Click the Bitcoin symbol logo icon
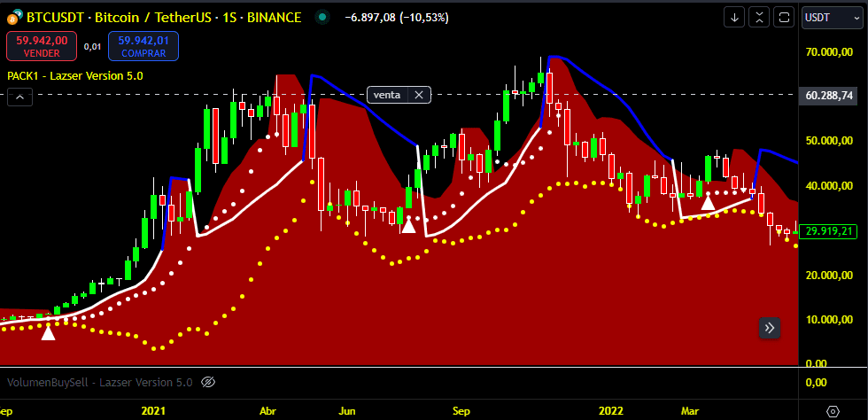Image resolution: width=868 pixels, height=420 pixels. pyautogui.click(x=14, y=17)
